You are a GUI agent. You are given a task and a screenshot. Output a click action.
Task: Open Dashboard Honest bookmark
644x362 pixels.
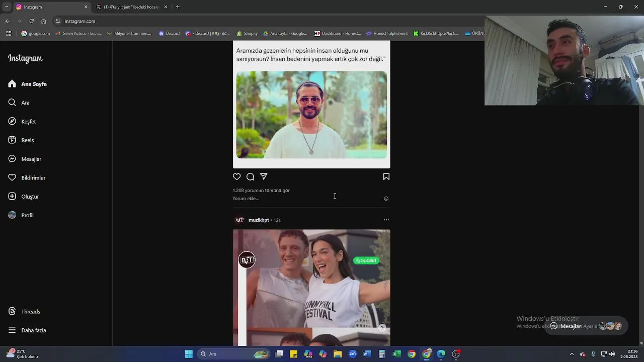338,34
